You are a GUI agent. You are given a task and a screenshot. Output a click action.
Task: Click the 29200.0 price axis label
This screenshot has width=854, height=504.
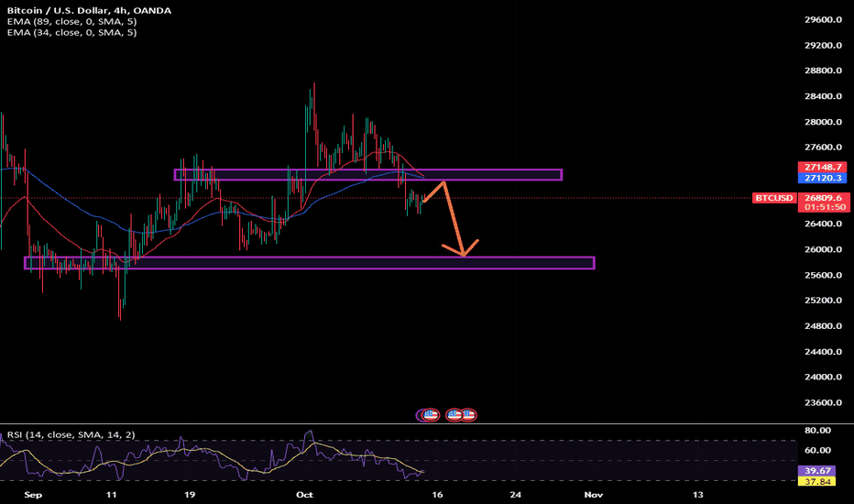[823, 45]
